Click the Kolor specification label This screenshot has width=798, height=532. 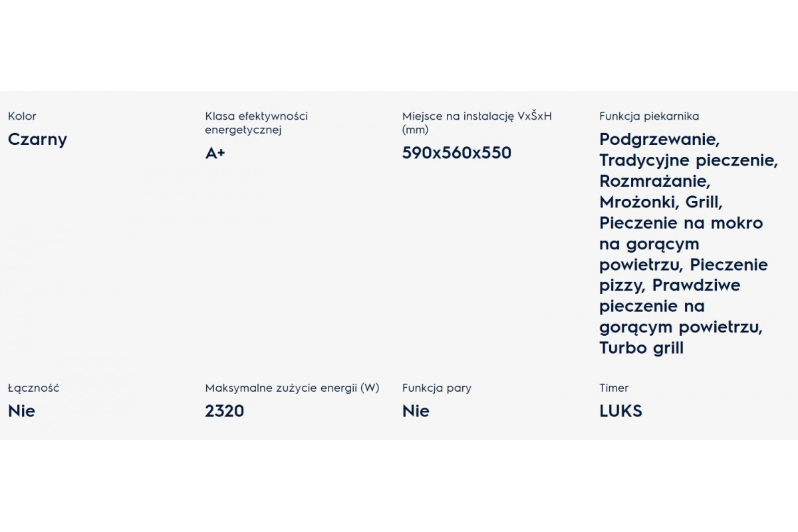(x=22, y=116)
